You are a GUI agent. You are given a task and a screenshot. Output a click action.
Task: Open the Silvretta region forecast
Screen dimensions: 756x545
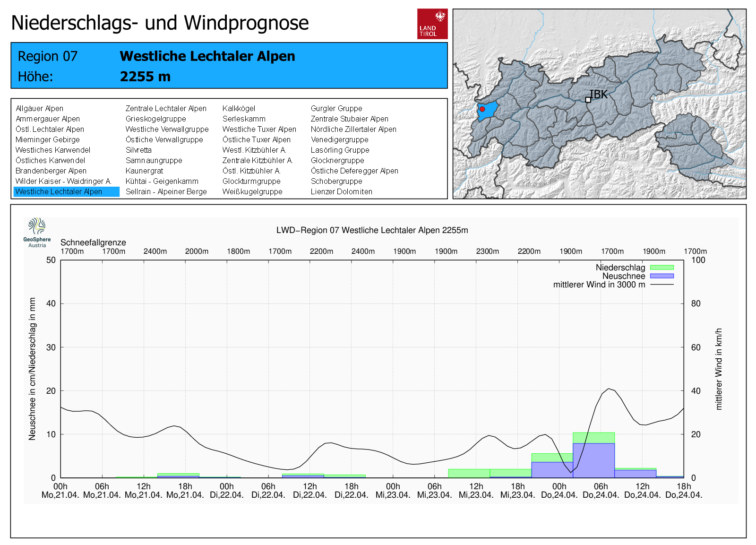pos(138,150)
